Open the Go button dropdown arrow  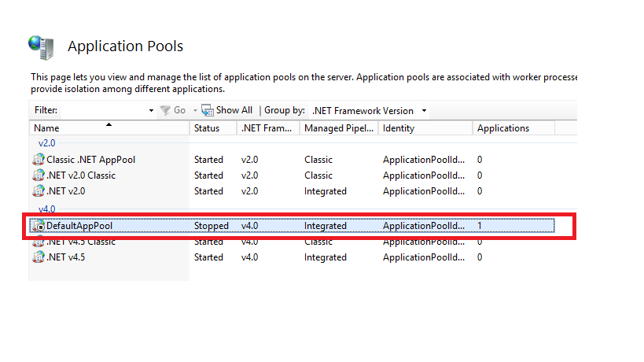195,110
